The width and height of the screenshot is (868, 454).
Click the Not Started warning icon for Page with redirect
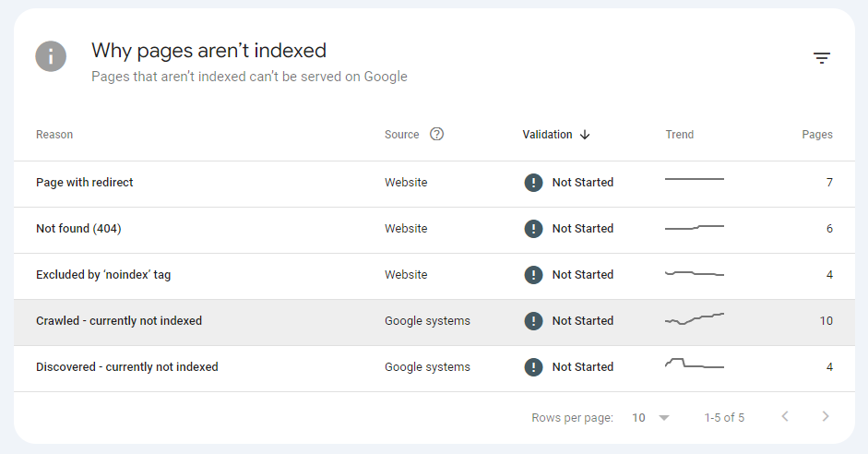(534, 182)
